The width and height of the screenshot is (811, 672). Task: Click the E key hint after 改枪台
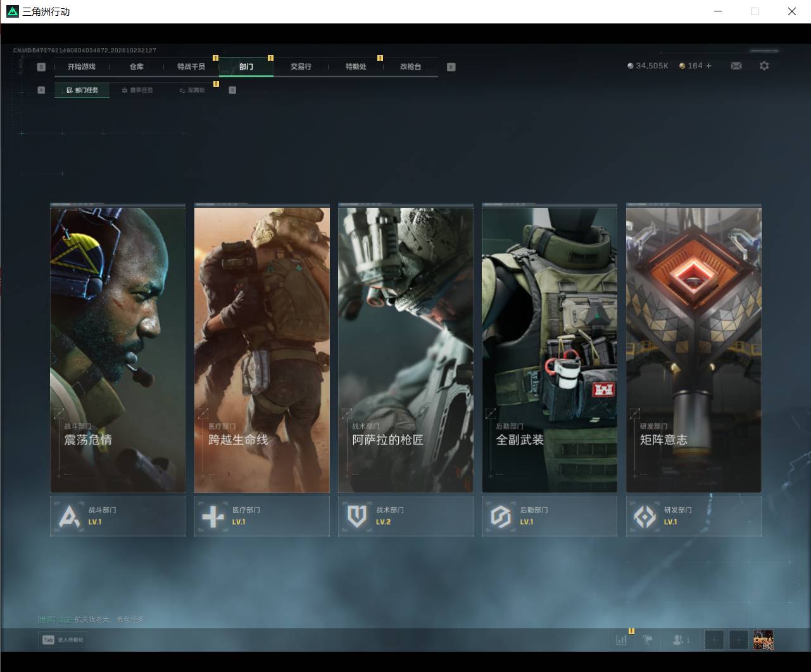(x=451, y=67)
